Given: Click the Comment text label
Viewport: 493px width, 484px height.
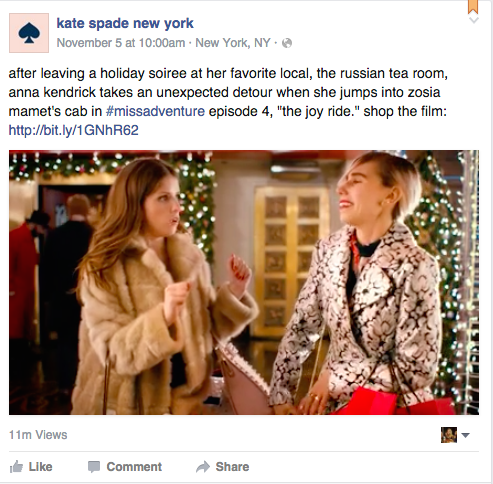Looking at the screenshot, I should [134, 467].
